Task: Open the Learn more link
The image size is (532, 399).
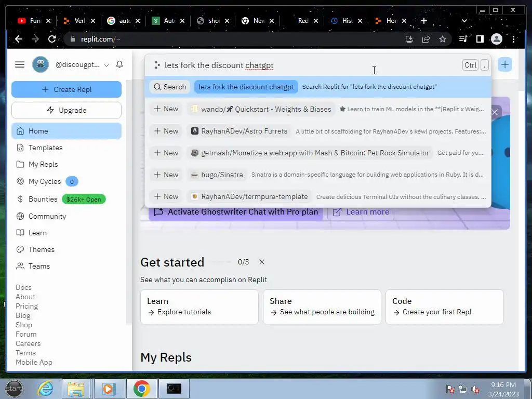Action: click(x=361, y=212)
